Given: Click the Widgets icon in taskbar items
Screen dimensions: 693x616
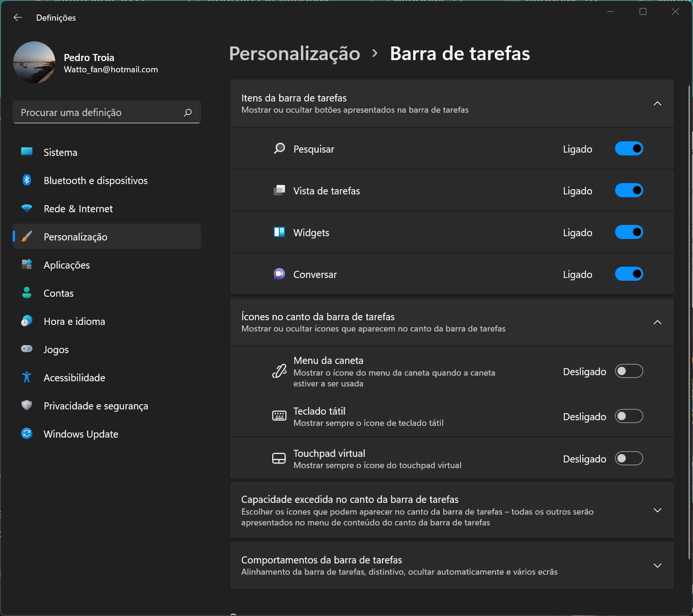Looking at the screenshot, I should click(279, 232).
